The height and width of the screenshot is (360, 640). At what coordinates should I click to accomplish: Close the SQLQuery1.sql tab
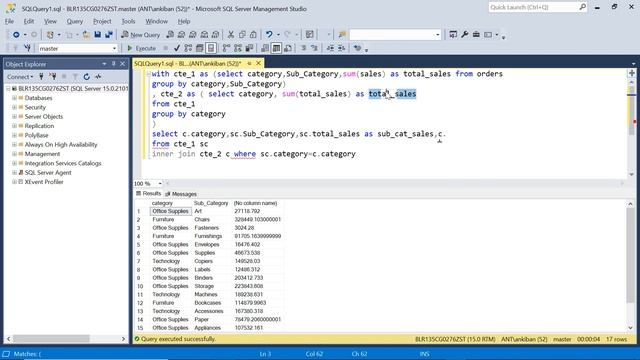pos(258,63)
